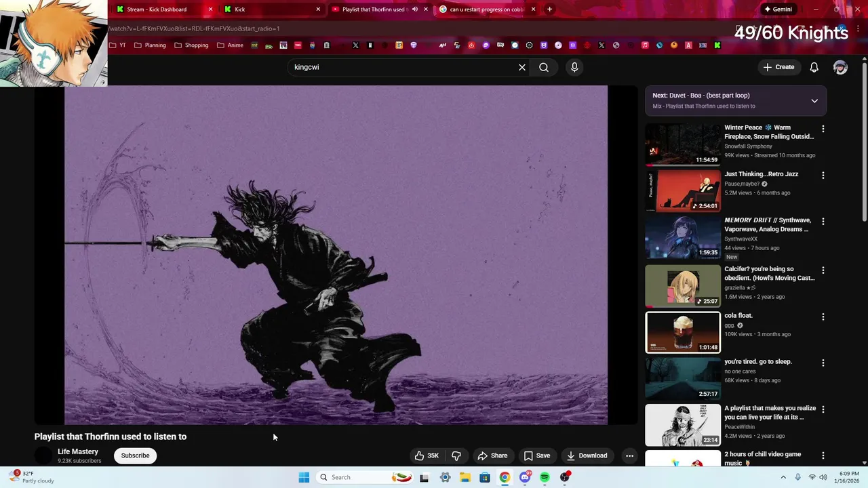Open options for Calcifer video
The height and width of the screenshot is (488, 868).
(x=823, y=270)
